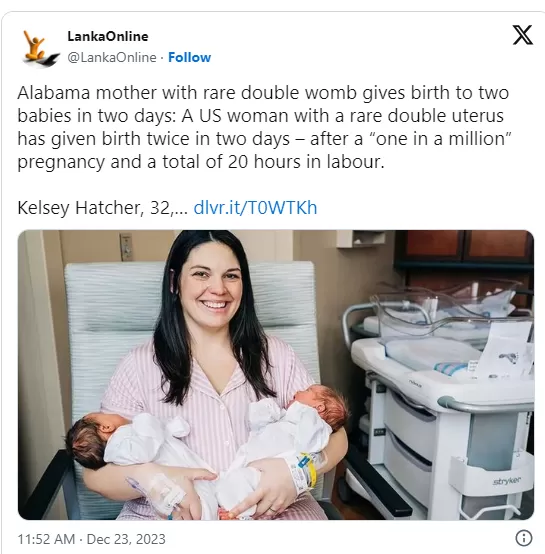Click the tweet text starting "Alabama mother"

[x=265, y=127]
